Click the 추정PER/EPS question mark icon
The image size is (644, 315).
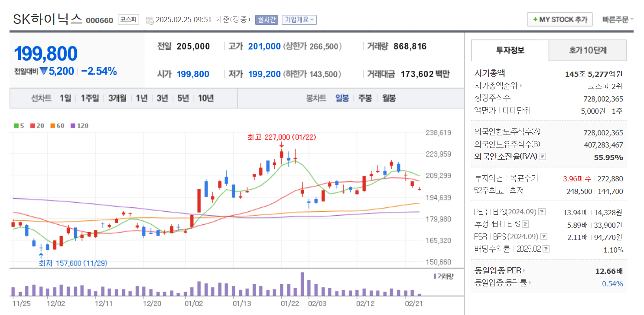coord(525,224)
